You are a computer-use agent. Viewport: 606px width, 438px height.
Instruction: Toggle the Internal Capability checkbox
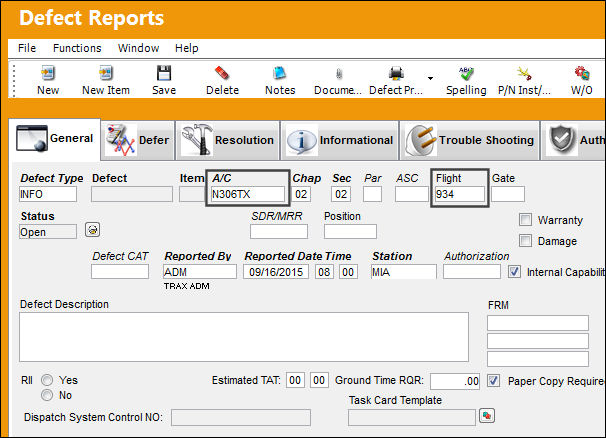coord(514,271)
